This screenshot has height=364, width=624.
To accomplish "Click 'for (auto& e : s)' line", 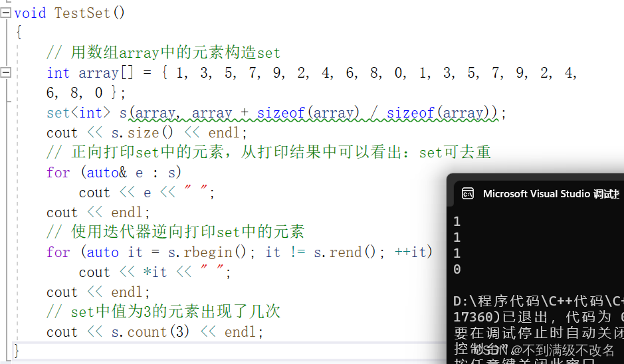I will (x=114, y=172).
